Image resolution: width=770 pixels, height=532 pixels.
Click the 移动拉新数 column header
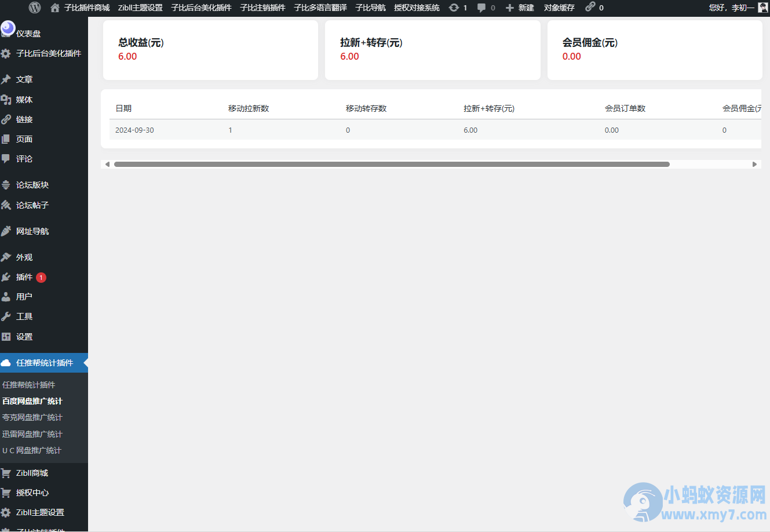coord(249,108)
